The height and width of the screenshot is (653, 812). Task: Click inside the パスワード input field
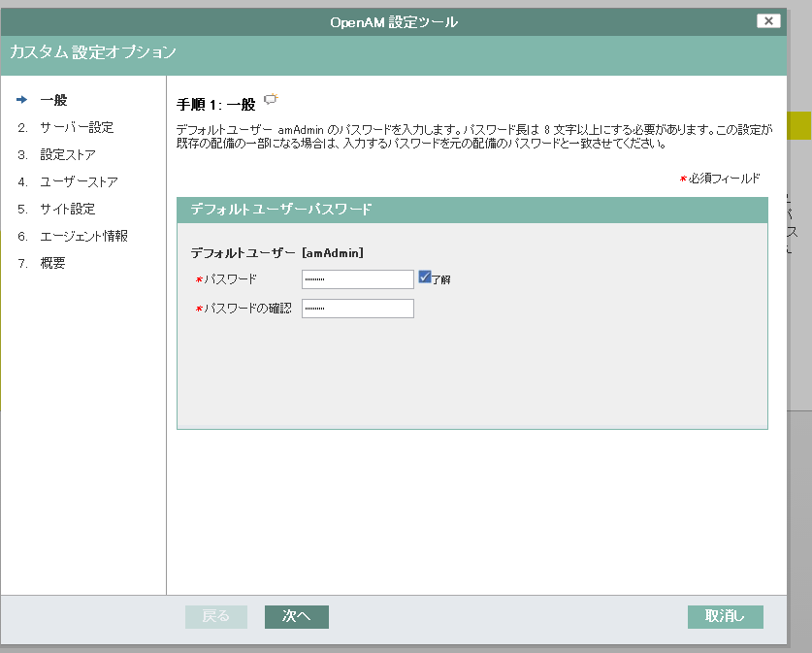click(359, 278)
